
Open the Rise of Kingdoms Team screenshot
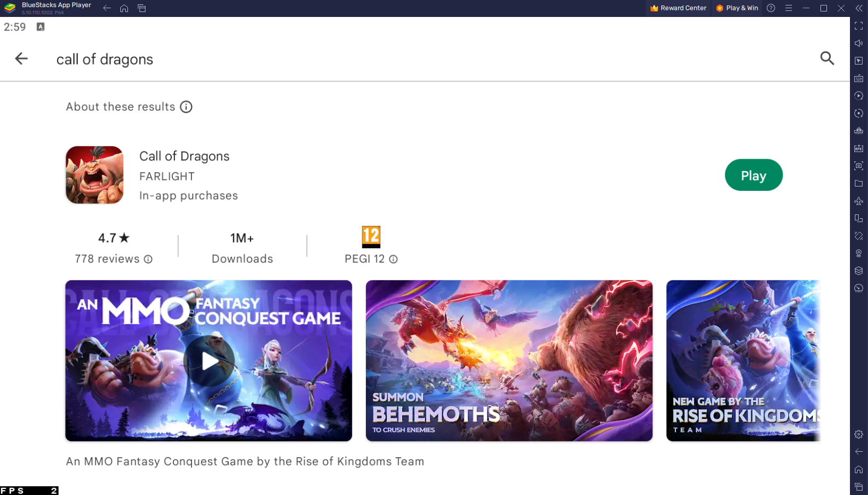point(743,361)
